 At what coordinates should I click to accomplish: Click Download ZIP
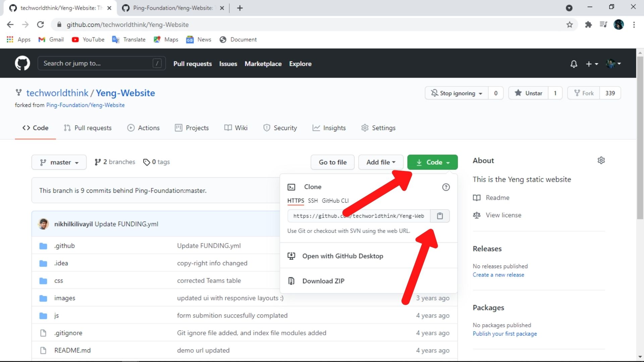[323, 281]
